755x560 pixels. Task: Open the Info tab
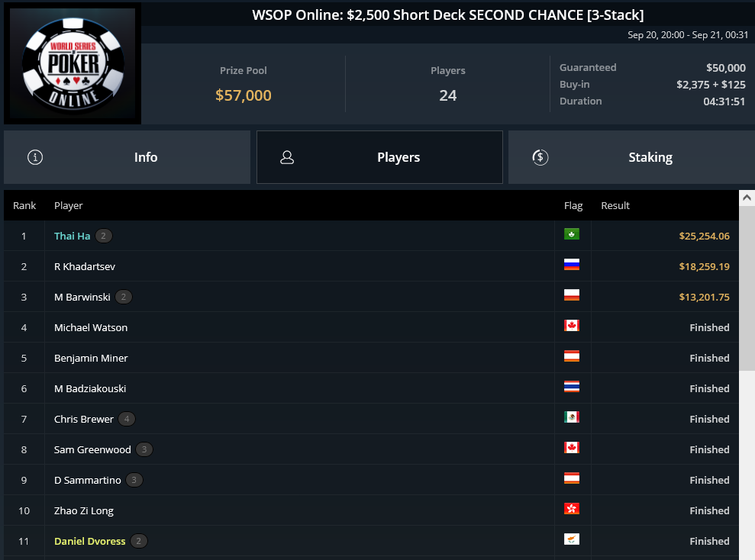[x=127, y=157]
